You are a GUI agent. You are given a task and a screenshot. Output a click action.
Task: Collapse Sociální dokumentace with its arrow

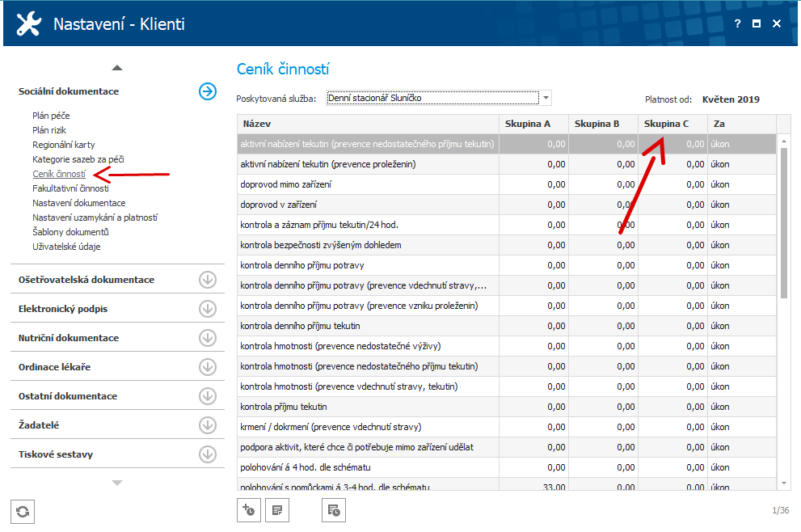tap(208, 91)
